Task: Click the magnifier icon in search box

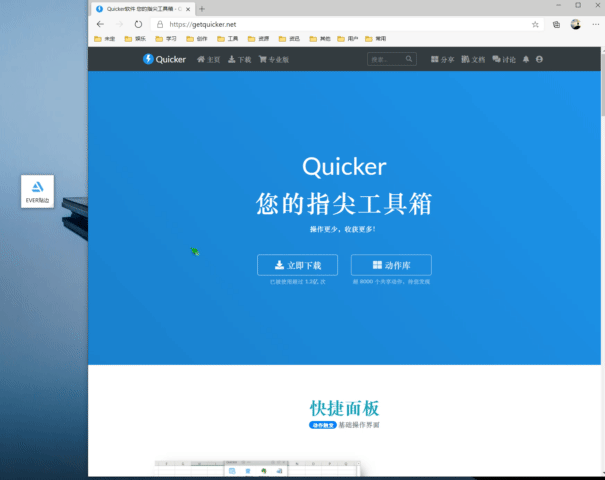Action: 409,59
